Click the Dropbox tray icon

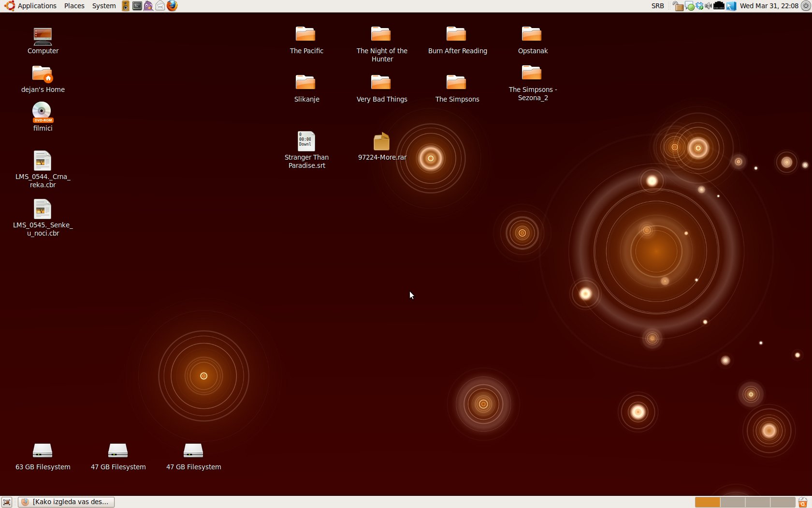699,6
